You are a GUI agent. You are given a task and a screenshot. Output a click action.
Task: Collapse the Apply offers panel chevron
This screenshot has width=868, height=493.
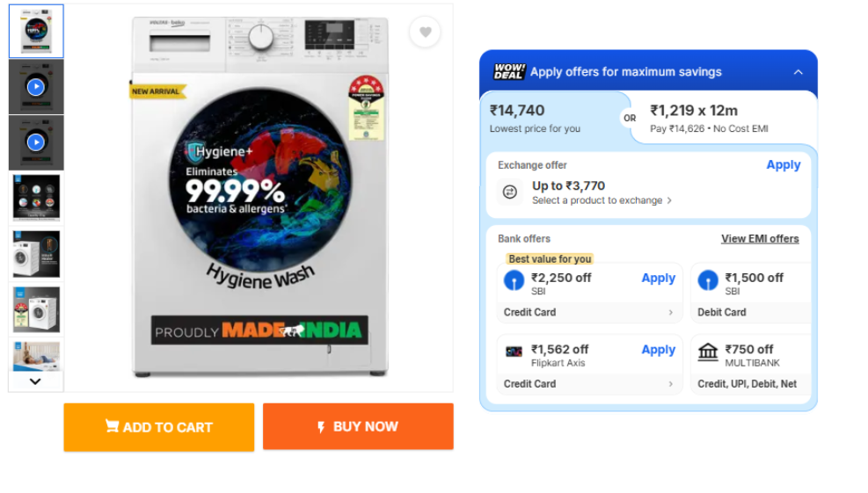coord(798,72)
